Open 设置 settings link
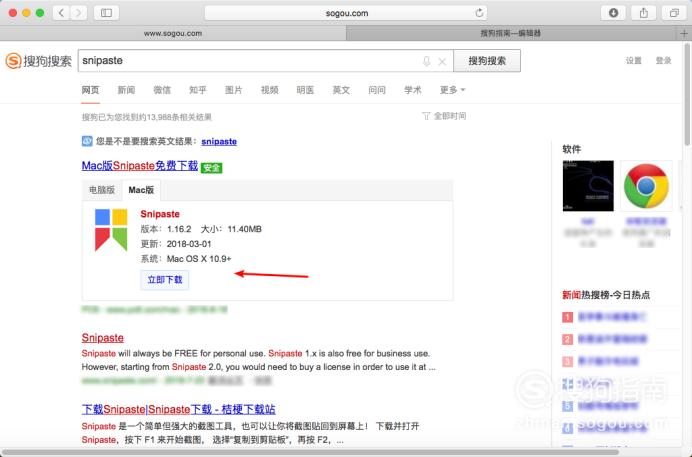This screenshot has width=692, height=457. click(633, 60)
